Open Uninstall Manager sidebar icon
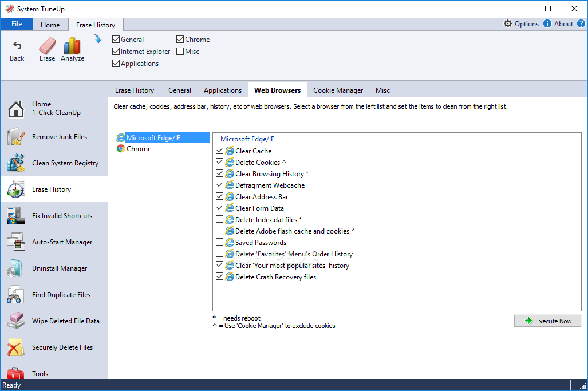Image resolution: width=588 pixels, height=391 pixels. pos(16,268)
